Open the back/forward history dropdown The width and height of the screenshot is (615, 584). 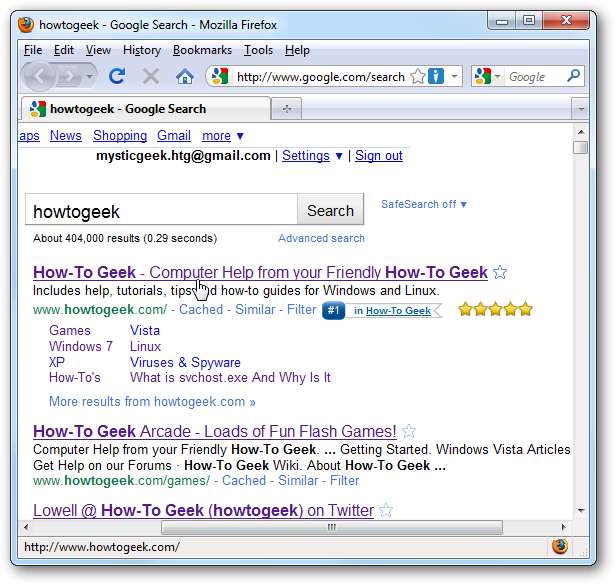tap(90, 76)
